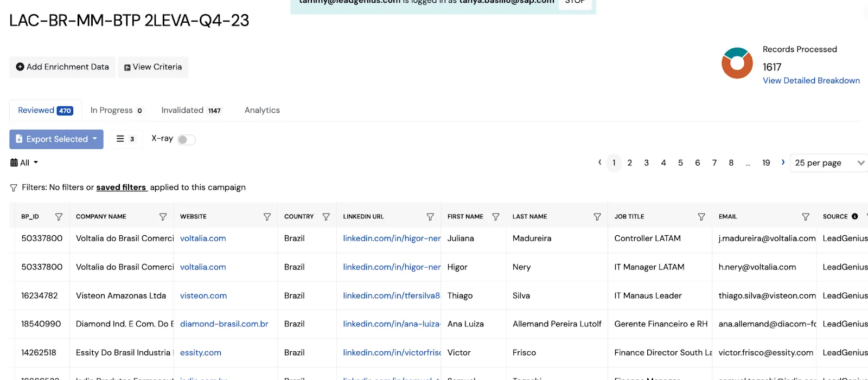Viewport: 868px width, 380px height.
Task: Change the 25 per page selector
Action: [828, 163]
